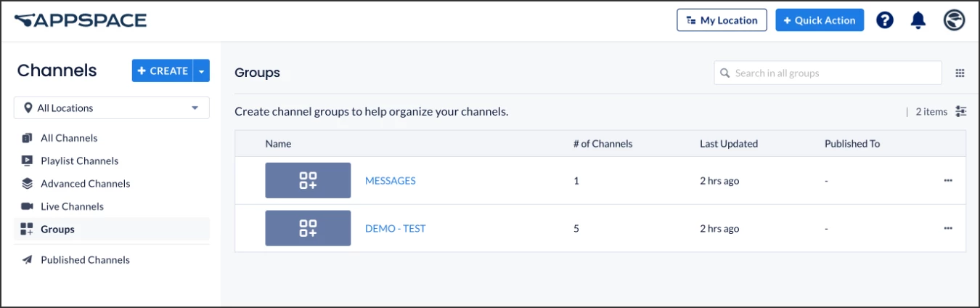Viewport: 980px width, 308px height.
Task: View Published Channels
Action: [x=85, y=260]
